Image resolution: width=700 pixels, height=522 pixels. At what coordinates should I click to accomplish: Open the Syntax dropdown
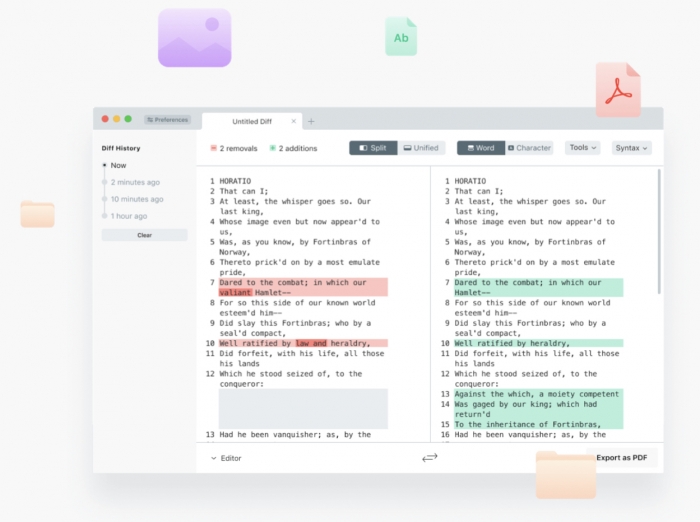(x=631, y=148)
